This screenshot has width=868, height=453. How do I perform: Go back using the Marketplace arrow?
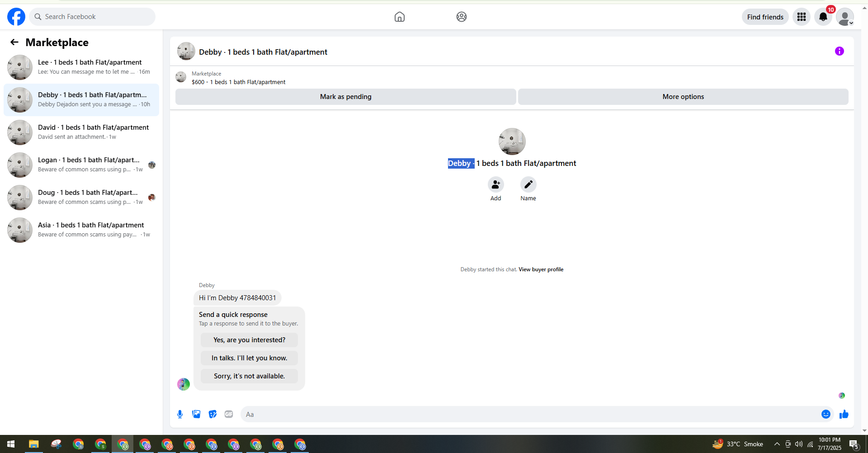[14, 42]
